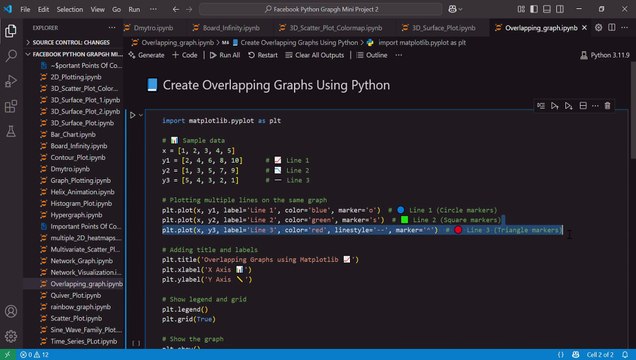Viewport: 636px width, 360px height.
Task: Toggle secondary side bar layout icon
Action: [x=560, y=9]
